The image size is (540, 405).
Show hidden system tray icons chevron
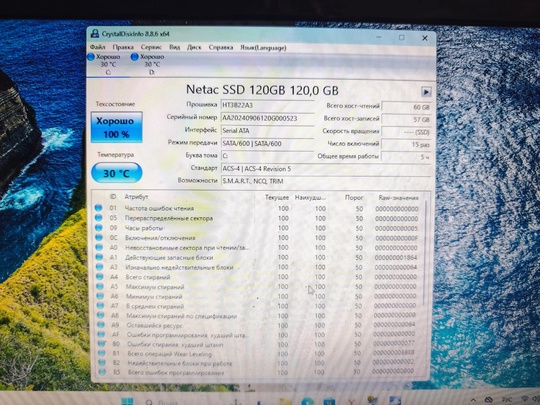tap(474, 400)
